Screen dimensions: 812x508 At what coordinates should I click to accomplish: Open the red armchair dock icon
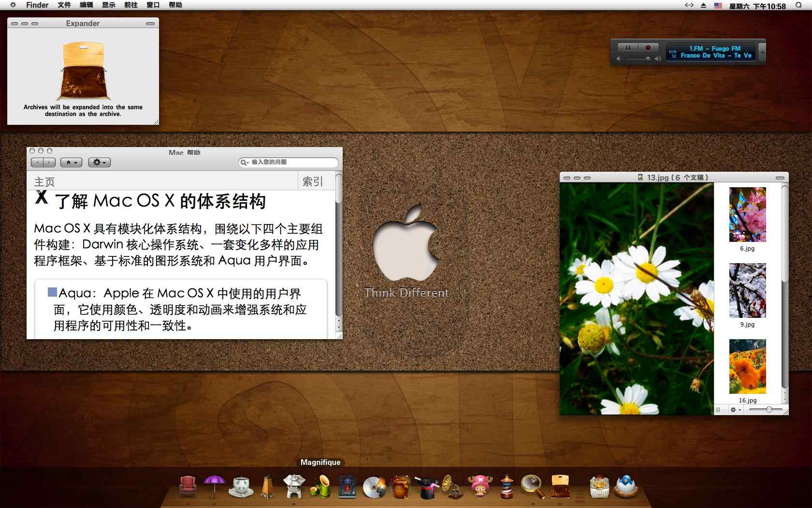click(x=188, y=486)
